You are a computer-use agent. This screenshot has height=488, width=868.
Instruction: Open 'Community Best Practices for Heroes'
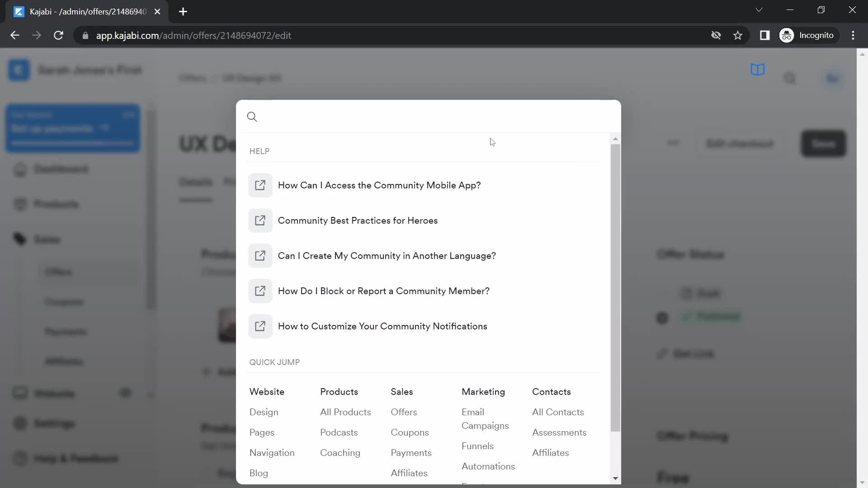pos(358,221)
